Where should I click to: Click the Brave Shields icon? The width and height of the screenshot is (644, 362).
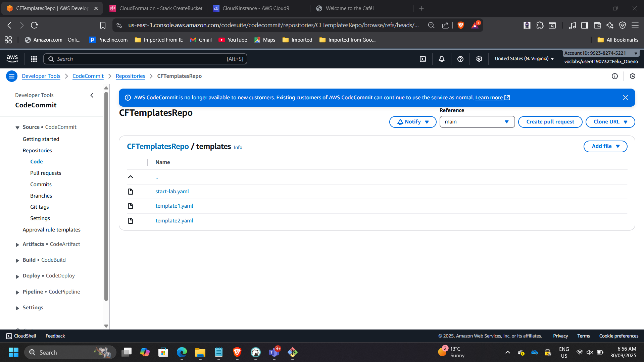click(x=460, y=25)
